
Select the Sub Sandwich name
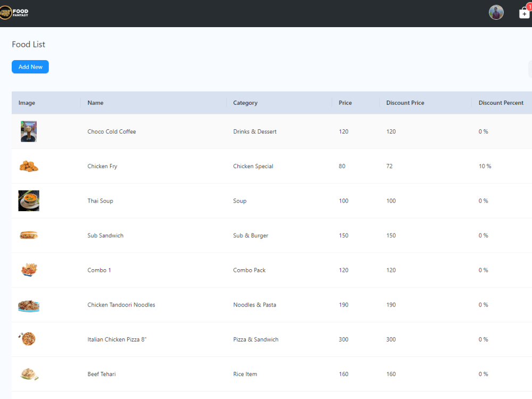point(105,236)
